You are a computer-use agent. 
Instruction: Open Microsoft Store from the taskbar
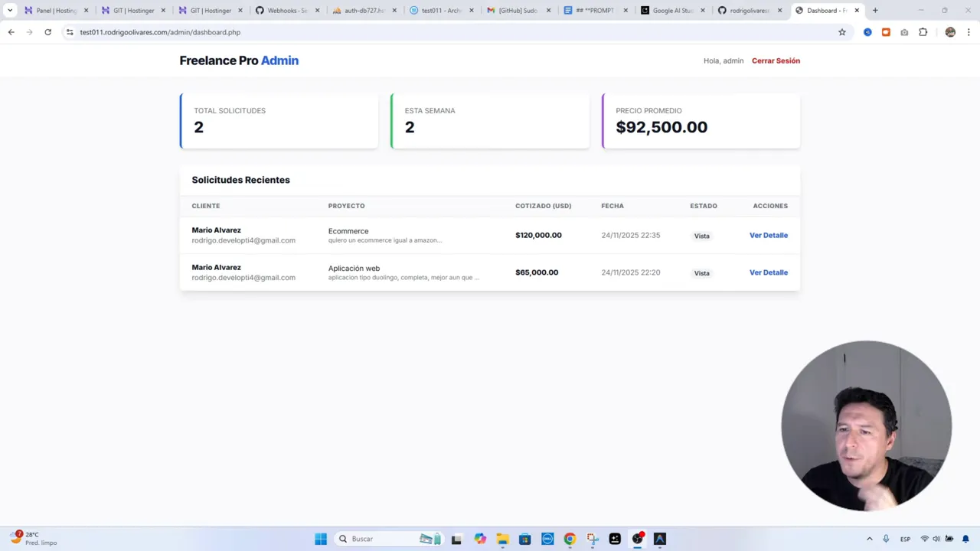coord(525,539)
